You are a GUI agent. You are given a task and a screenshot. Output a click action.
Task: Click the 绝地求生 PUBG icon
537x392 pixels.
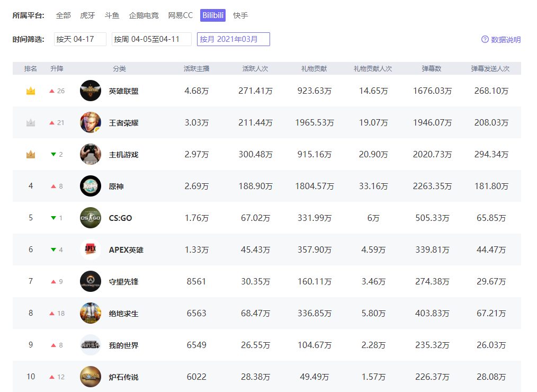91,313
